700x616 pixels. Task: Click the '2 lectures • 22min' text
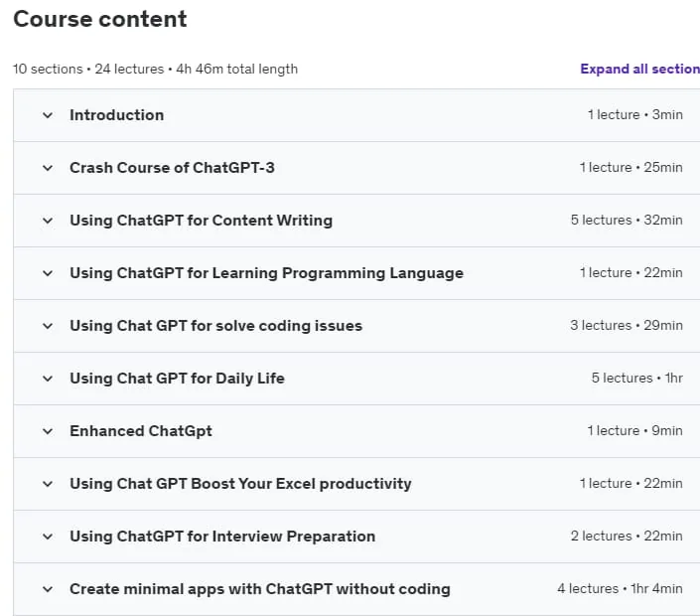click(x=627, y=537)
